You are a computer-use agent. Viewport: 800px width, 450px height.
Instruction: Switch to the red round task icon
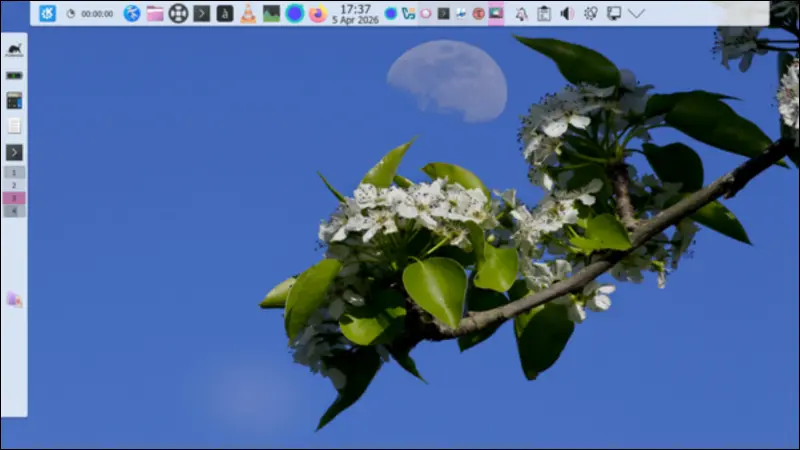click(479, 14)
